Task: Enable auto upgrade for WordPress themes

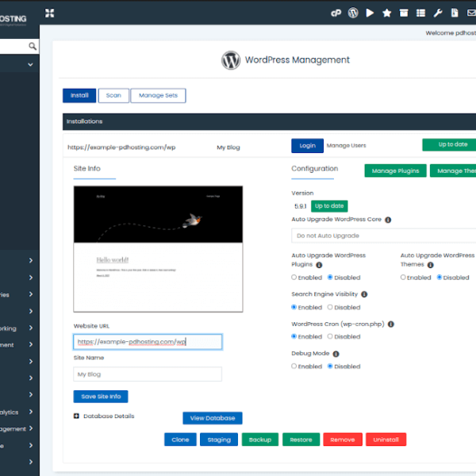Action: click(403, 277)
